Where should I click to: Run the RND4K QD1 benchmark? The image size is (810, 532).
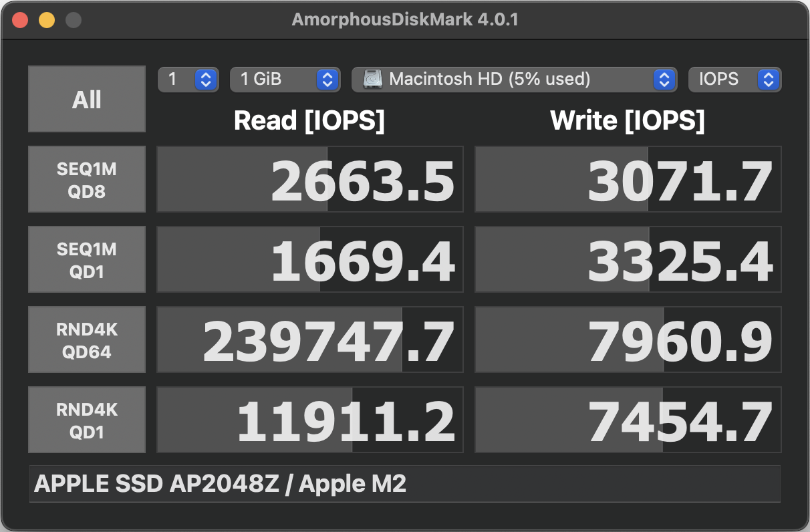[x=87, y=420]
